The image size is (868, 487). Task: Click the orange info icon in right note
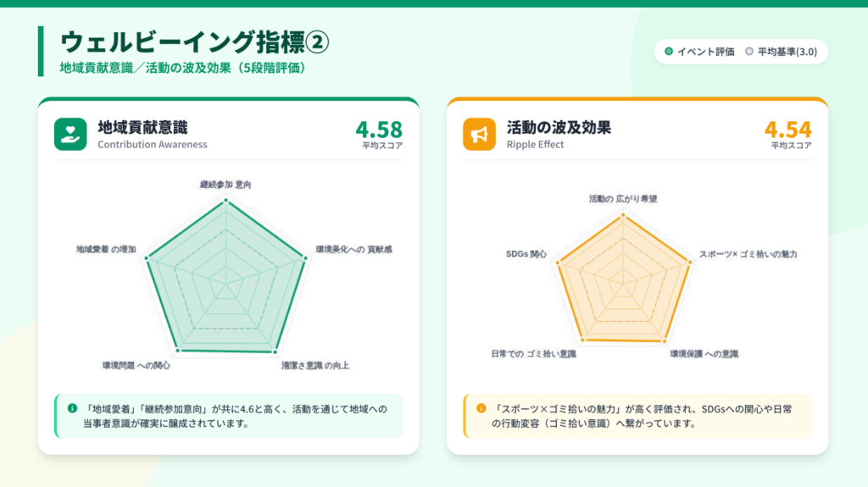coord(481,408)
